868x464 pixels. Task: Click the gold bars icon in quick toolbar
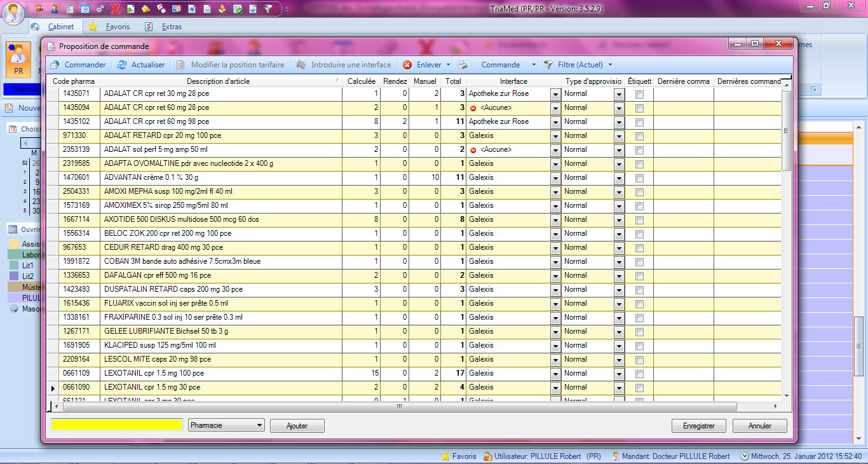pos(146,9)
